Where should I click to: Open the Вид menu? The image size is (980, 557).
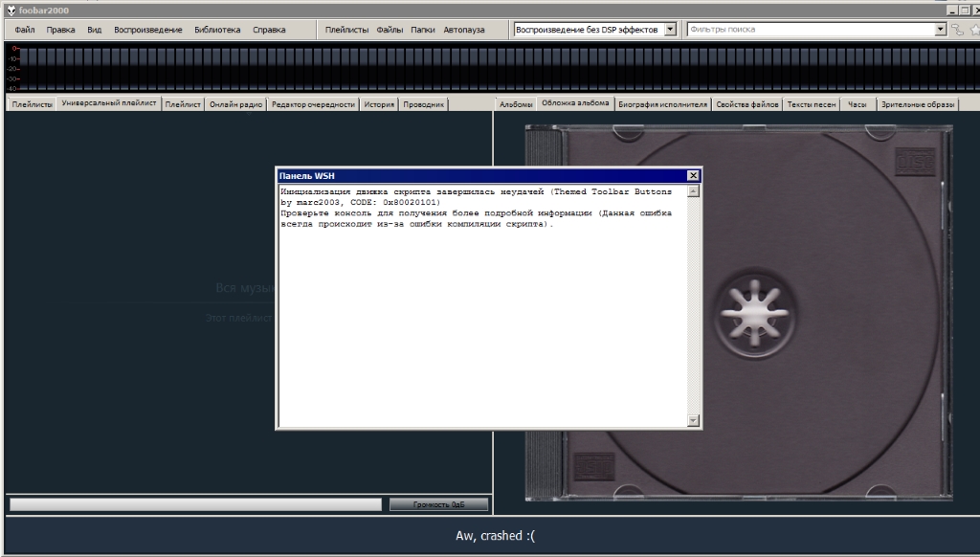pos(95,30)
